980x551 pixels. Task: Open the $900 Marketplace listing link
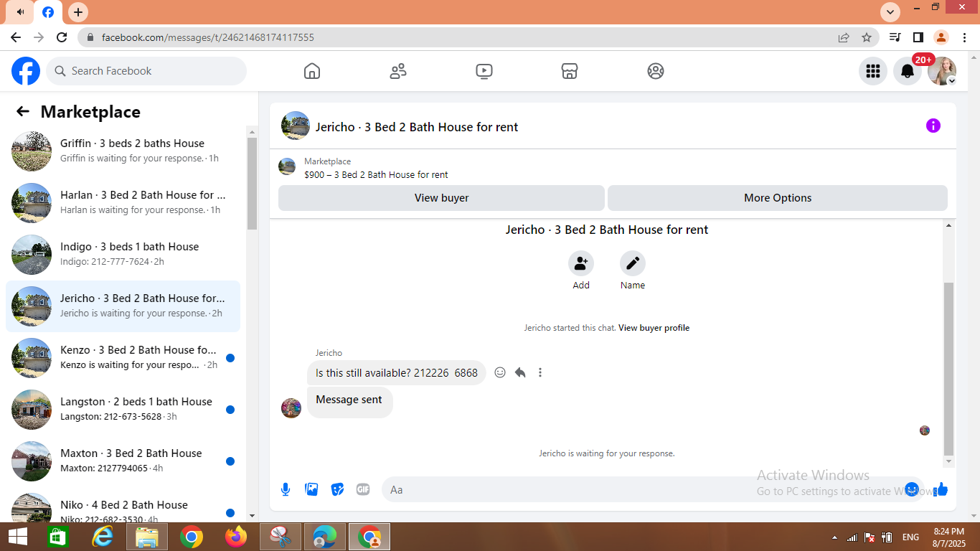click(376, 174)
